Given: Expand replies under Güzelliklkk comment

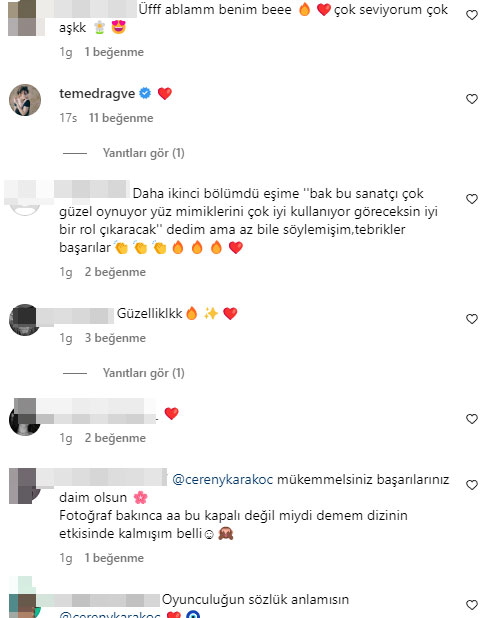Looking at the screenshot, I should coord(143,373).
